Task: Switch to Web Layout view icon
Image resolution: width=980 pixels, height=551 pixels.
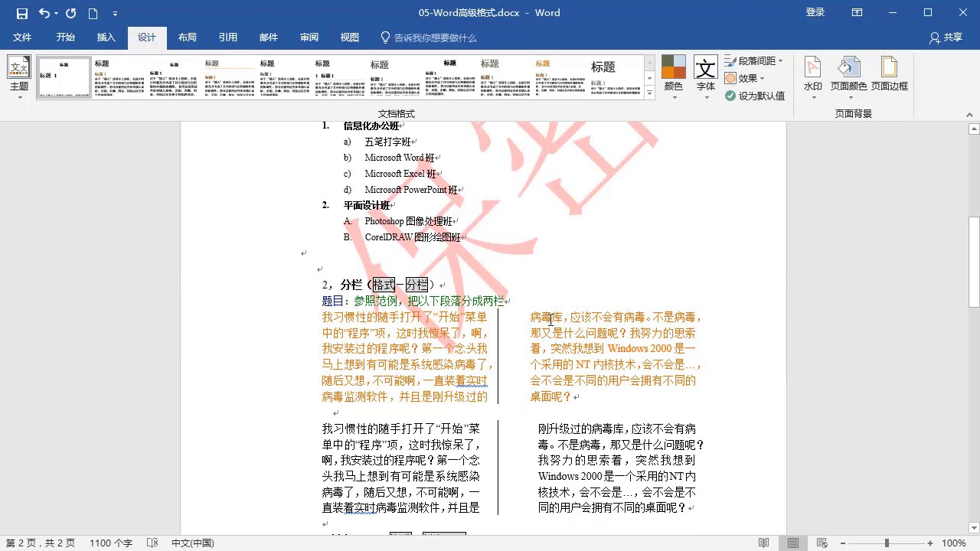Action: coord(823,543)
